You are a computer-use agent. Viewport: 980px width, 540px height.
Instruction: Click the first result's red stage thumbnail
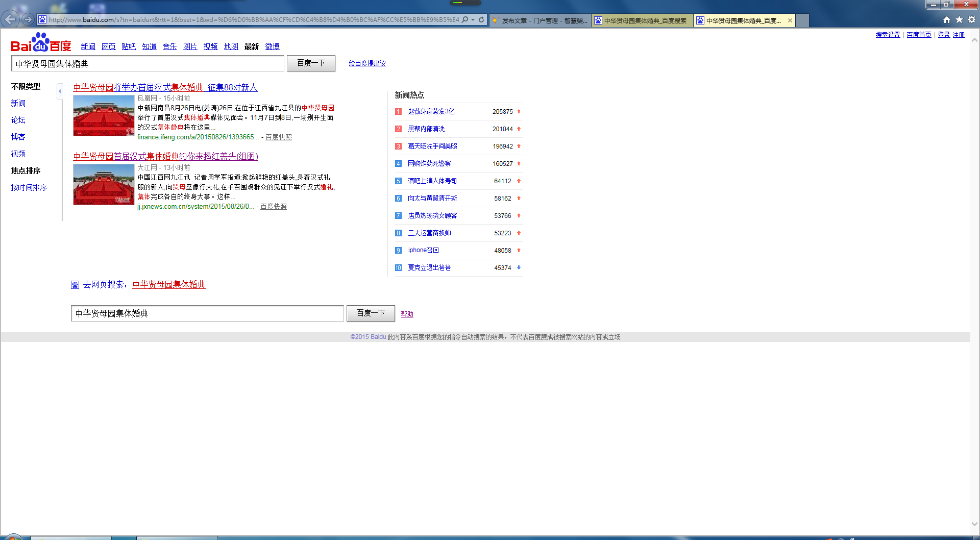(x=104, y=115)
